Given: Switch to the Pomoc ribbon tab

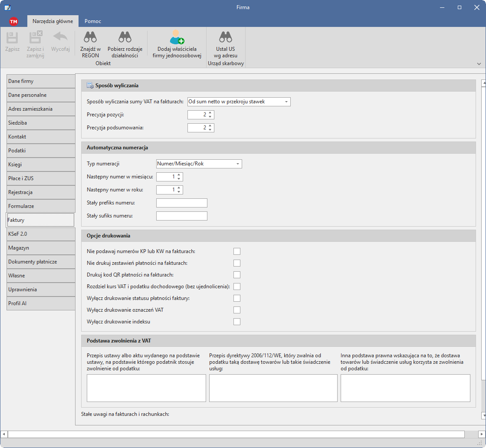Looking at the screenshot, I should pyautogui.click(x=93, y=21).
